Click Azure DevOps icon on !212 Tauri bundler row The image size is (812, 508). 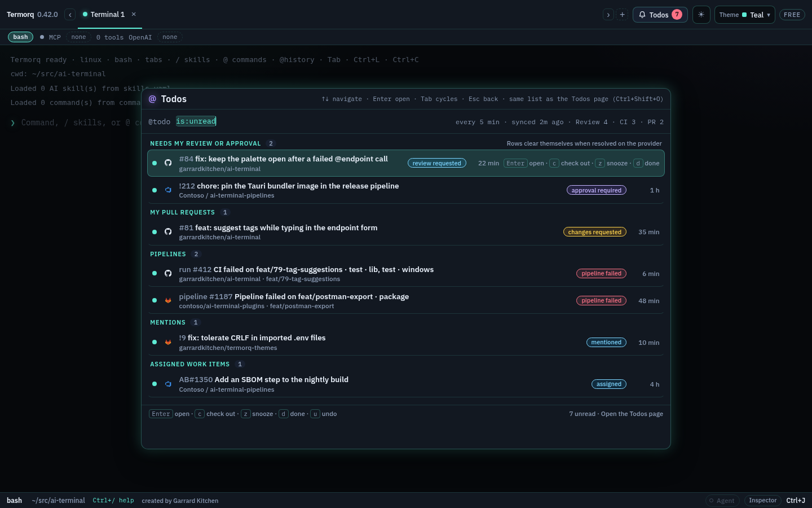[x=168, y=190]
